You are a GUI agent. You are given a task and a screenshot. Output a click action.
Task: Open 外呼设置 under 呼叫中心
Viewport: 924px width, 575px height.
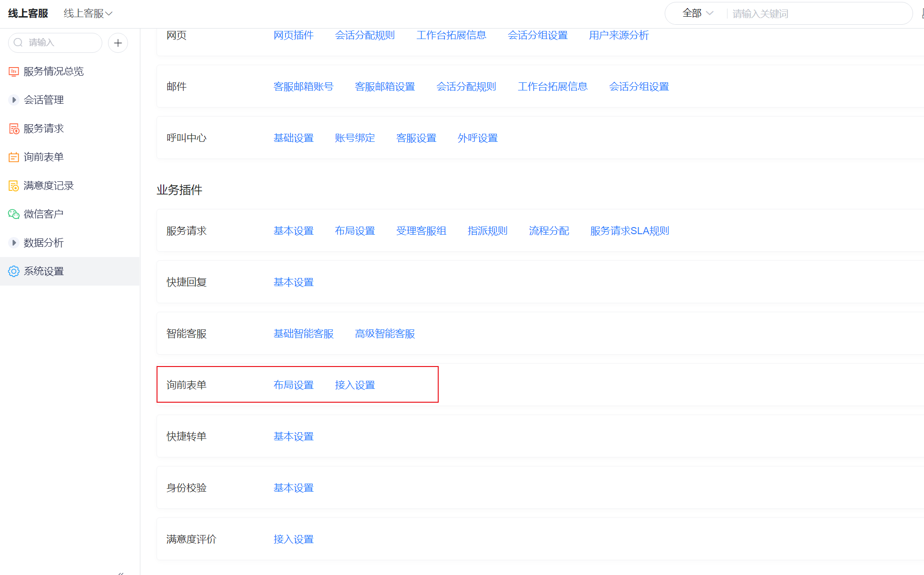click(478, 138)
